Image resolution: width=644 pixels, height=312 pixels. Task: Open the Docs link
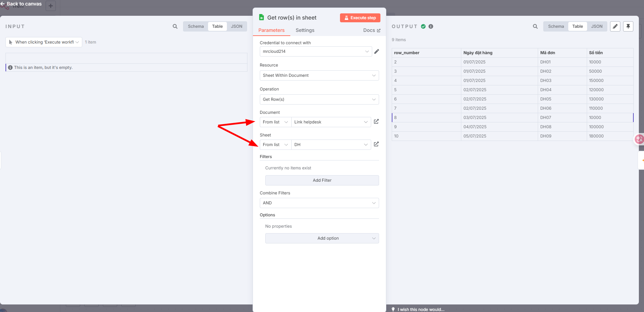[372, 30]
